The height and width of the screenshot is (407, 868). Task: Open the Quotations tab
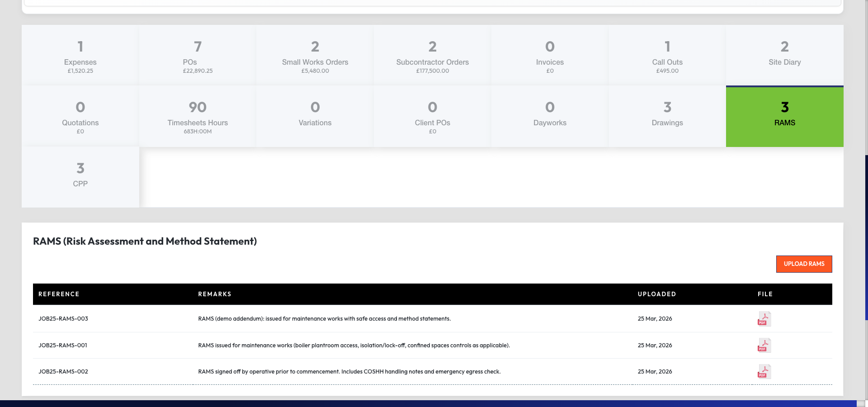(x=80, y=115)
